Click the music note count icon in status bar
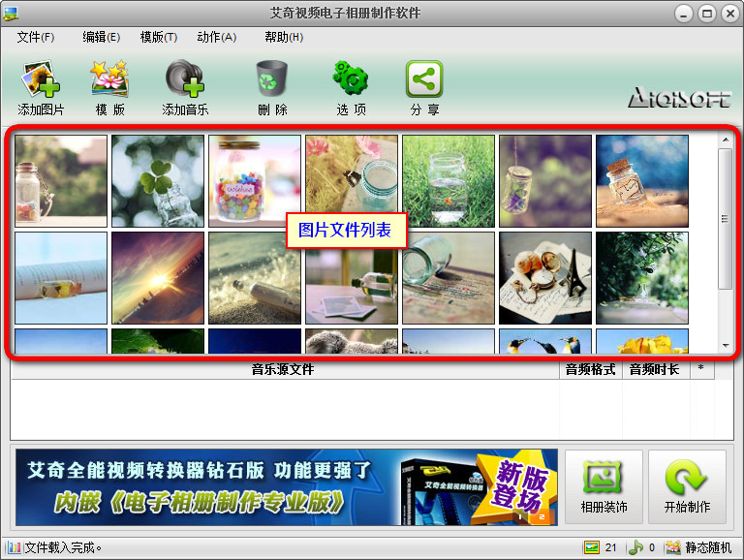This screenshot has width=744, height=560. click(x=635, y=547)
